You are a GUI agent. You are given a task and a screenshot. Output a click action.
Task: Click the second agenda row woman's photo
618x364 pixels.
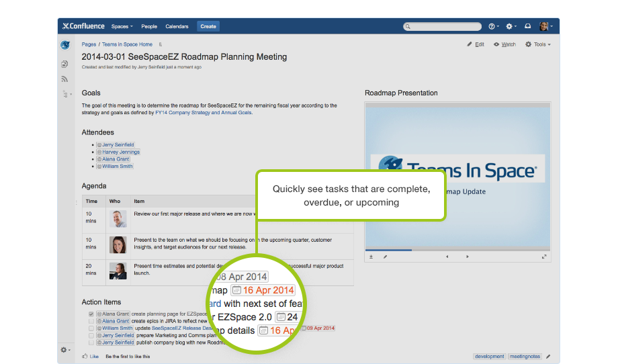pyautogui.click(x=118, y=244)
